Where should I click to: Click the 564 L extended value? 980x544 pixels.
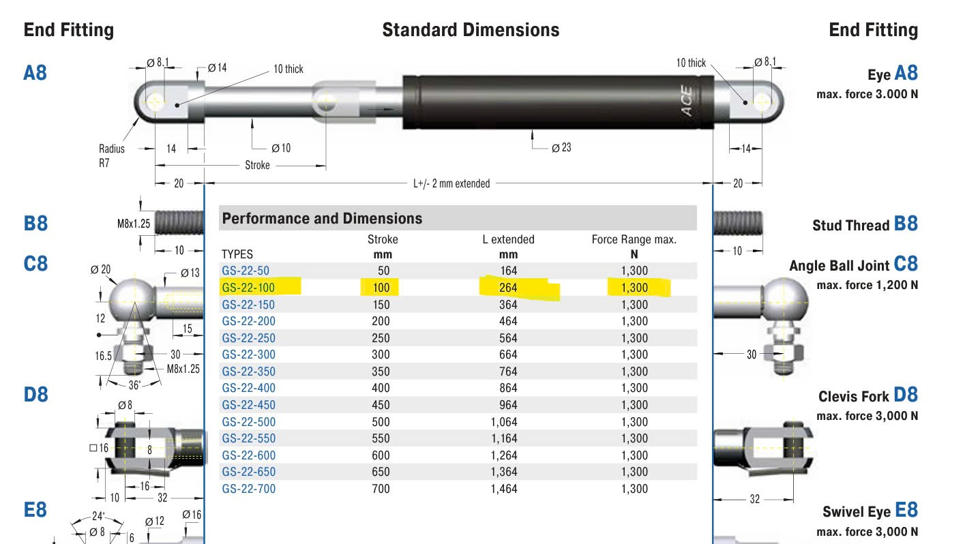508,338
